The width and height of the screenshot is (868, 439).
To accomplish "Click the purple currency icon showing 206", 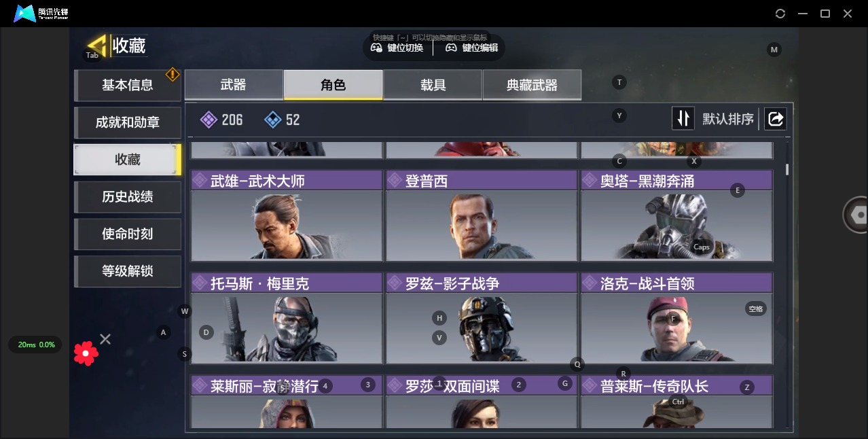I will tap(209, 120).
